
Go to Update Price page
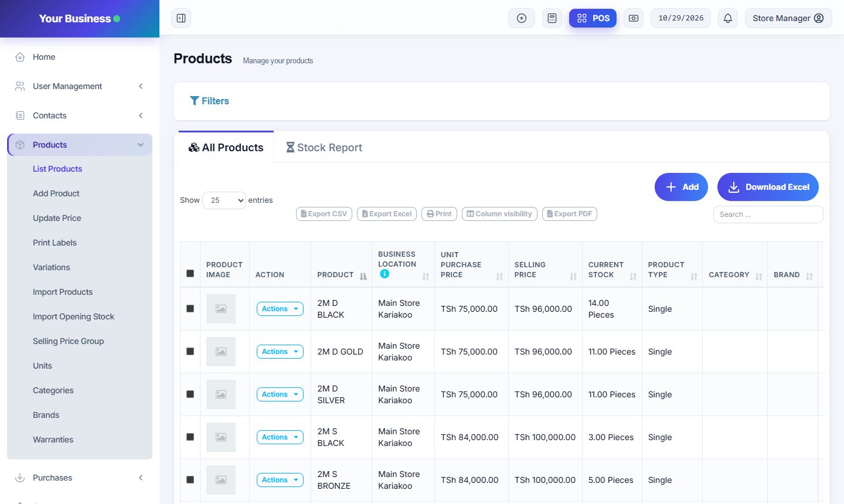57,218
